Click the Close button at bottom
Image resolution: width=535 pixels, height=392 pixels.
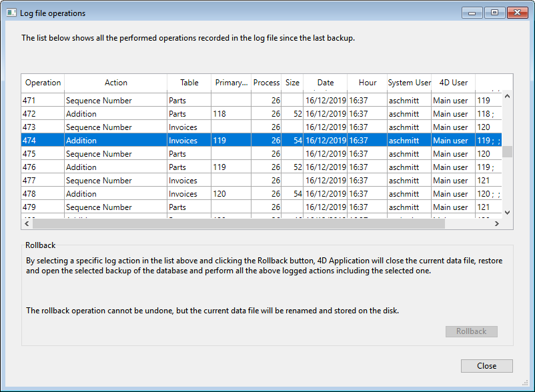tap(486, 366)
